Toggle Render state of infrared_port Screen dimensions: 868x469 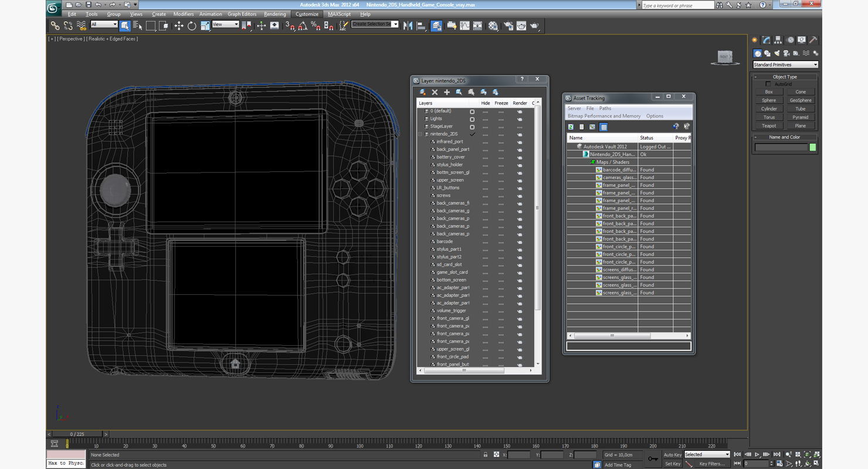pyautogui.click(x=520, y=142)
